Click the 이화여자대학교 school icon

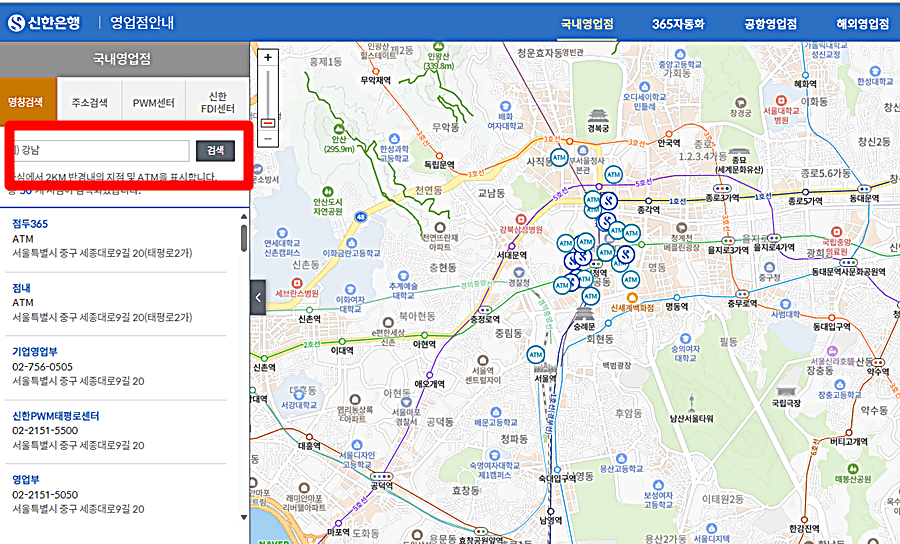coord(350,290)
